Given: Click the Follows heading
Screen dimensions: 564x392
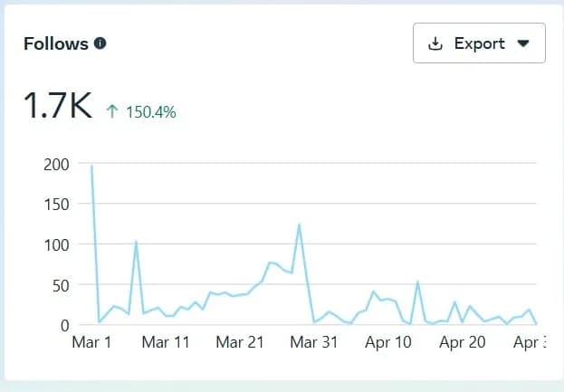Looking at the screenshot, I should pyautogui.click(x=56, y=43).
